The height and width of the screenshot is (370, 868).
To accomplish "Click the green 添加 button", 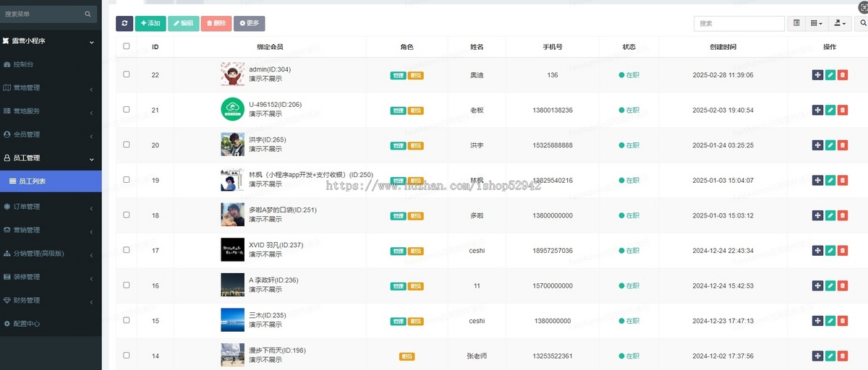I will click(x=150, y=23).
